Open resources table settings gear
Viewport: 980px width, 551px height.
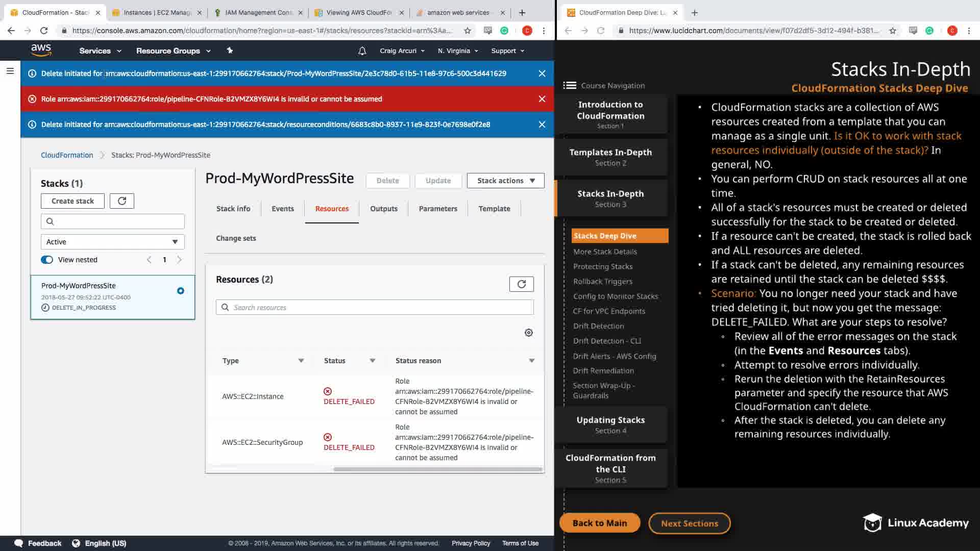tap(529, 333)
